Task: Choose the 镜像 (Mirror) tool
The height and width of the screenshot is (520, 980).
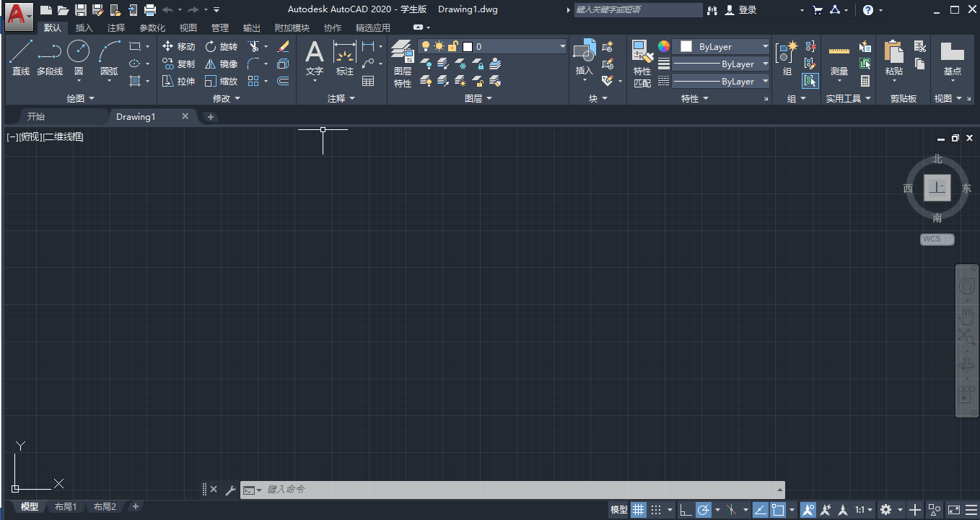Action: 221,64
